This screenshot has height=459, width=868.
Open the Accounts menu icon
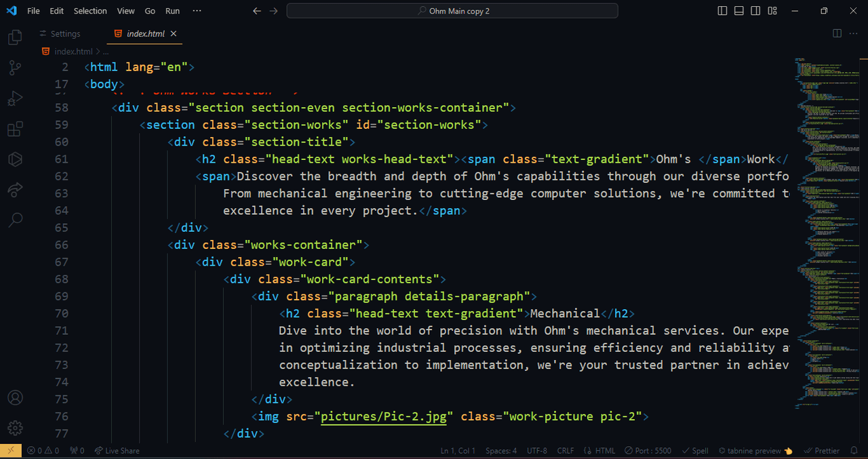(x=15, y=398)
